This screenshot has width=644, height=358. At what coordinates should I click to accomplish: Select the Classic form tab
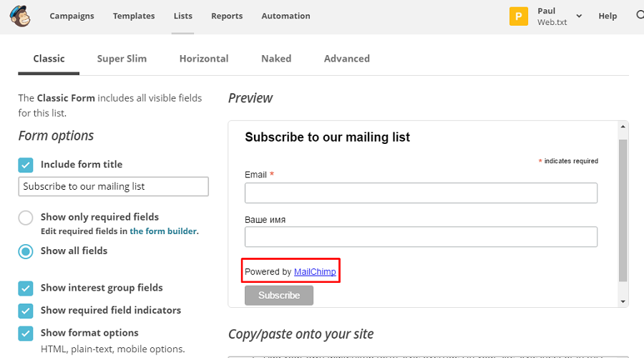point(49,59)
